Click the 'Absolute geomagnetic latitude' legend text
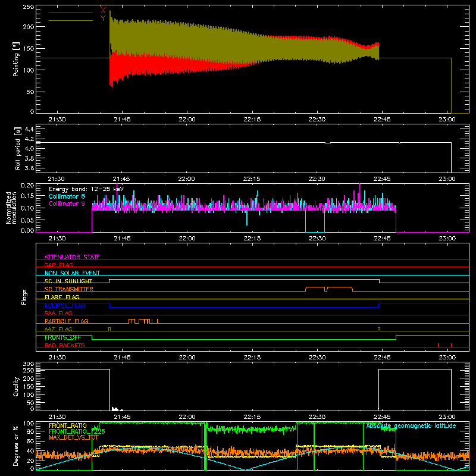Image resolution: width=476 pixels, height=476 pixels. pyautogui.click(x=411, y=425)
